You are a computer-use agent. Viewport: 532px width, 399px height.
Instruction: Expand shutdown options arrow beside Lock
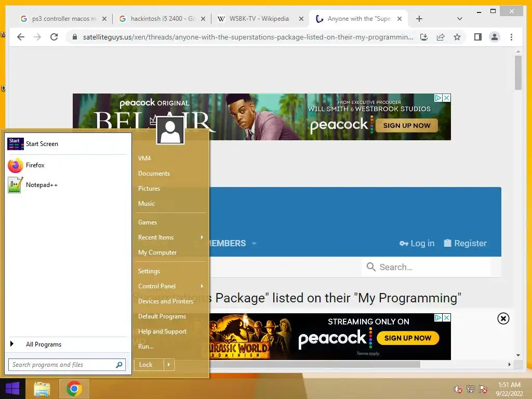click(169, 365)
